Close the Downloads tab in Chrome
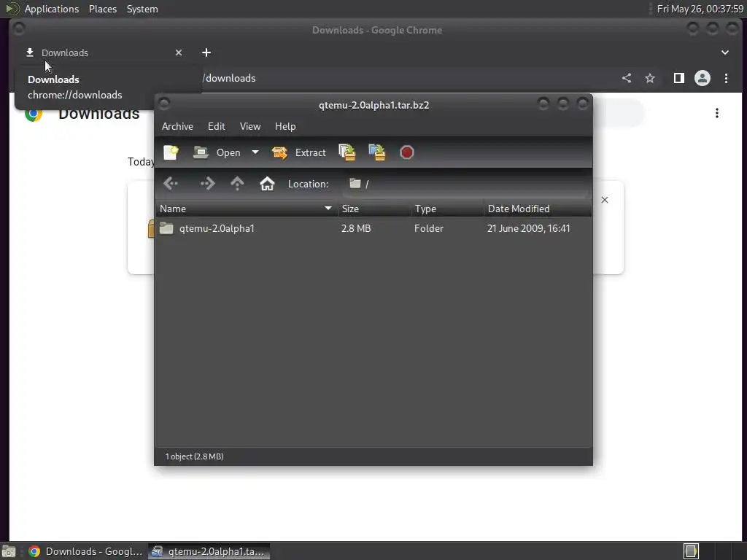Screen dimensions: 747x560 (179, 52)
